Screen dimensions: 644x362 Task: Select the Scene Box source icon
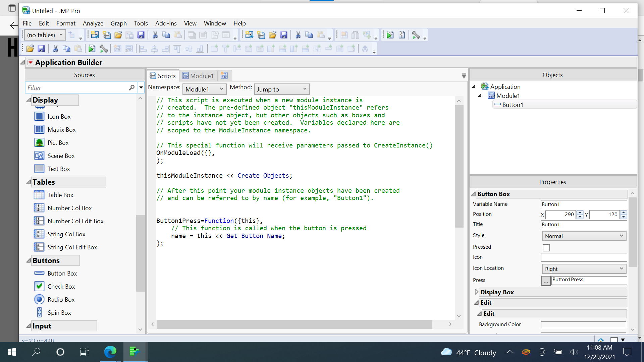coord(39,156)
